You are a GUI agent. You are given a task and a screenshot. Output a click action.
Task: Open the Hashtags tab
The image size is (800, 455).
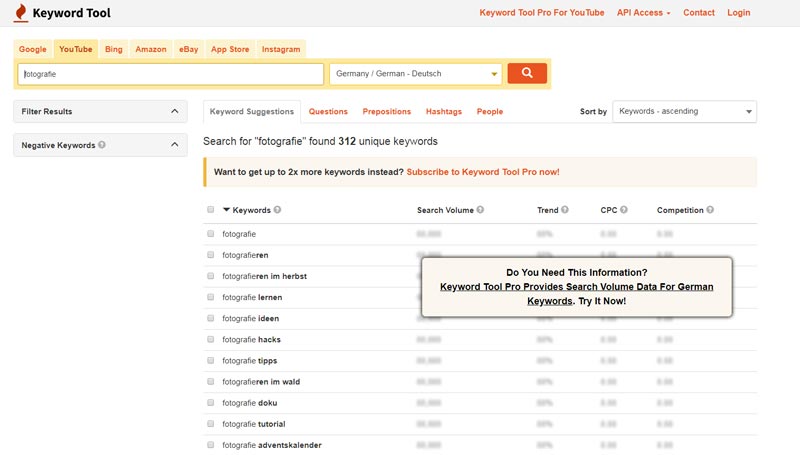click(x=444, y=111)
